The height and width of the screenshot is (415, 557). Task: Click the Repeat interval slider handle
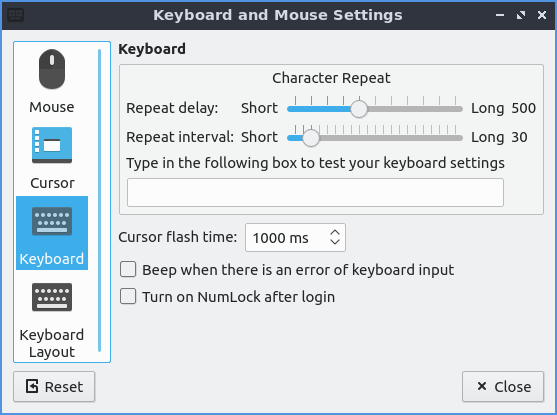(311, 138)
